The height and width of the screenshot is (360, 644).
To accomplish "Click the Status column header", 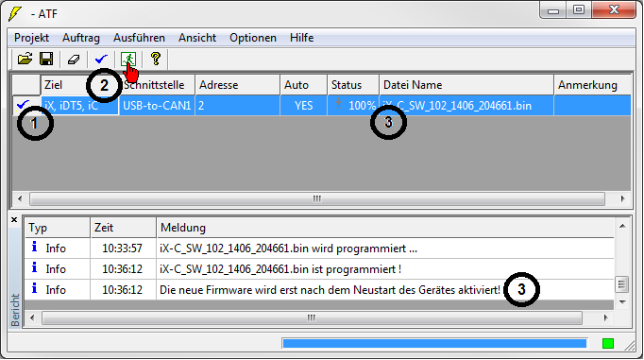I will click(x=353, y=85).
